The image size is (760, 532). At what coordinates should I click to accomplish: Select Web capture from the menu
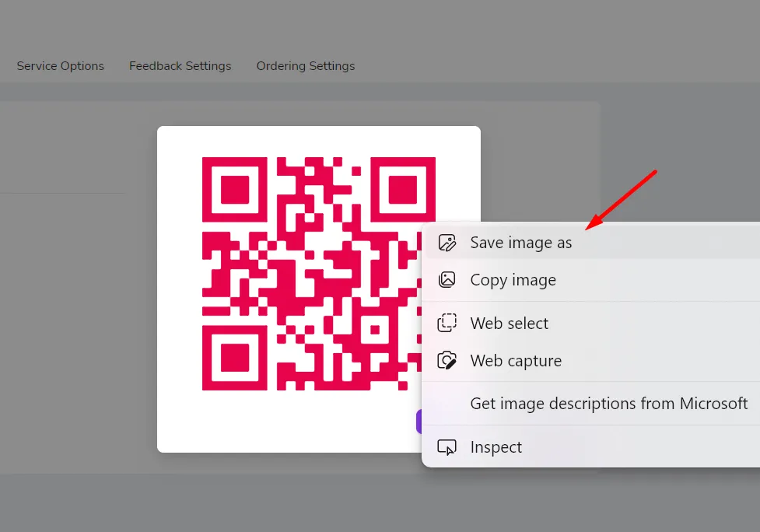(x=592, y=360)
